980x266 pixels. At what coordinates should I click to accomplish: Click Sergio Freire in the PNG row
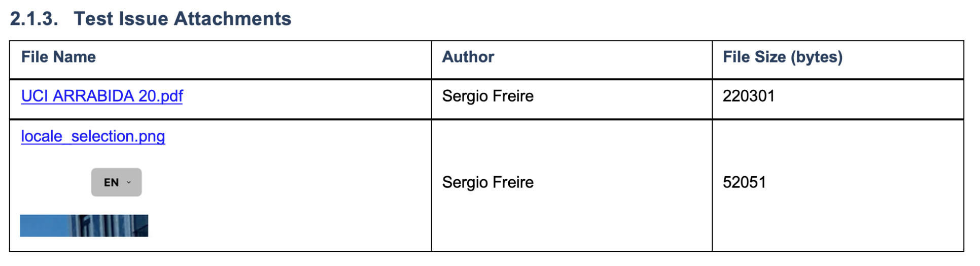[x=488, y=182]
